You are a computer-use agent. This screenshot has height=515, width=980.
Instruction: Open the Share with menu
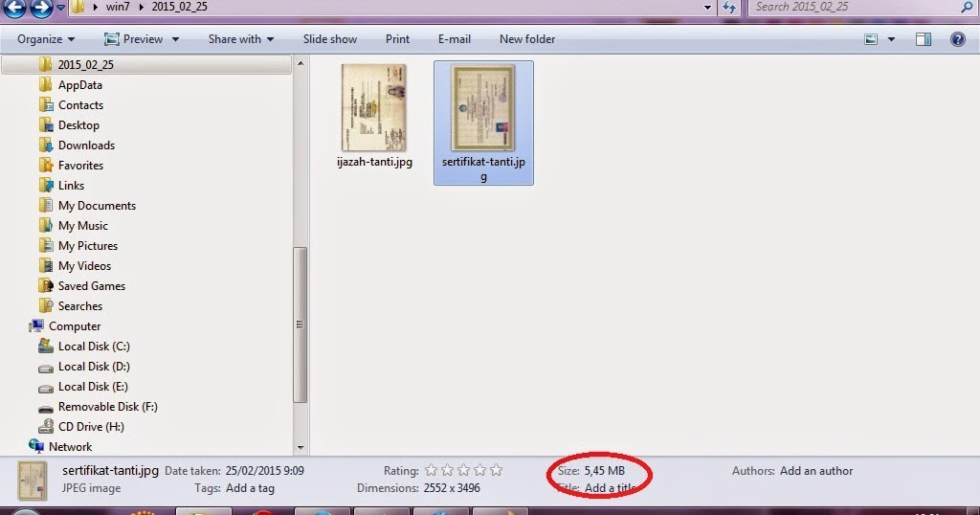pyautogui.click(x=240, y=38)
